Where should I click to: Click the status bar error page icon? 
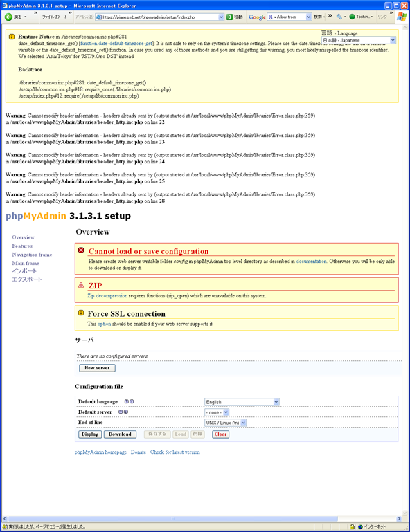(4, 527)
